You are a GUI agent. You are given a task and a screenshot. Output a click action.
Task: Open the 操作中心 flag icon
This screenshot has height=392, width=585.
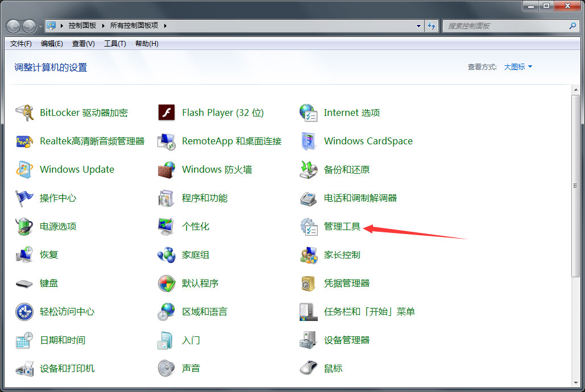[24, 198]
